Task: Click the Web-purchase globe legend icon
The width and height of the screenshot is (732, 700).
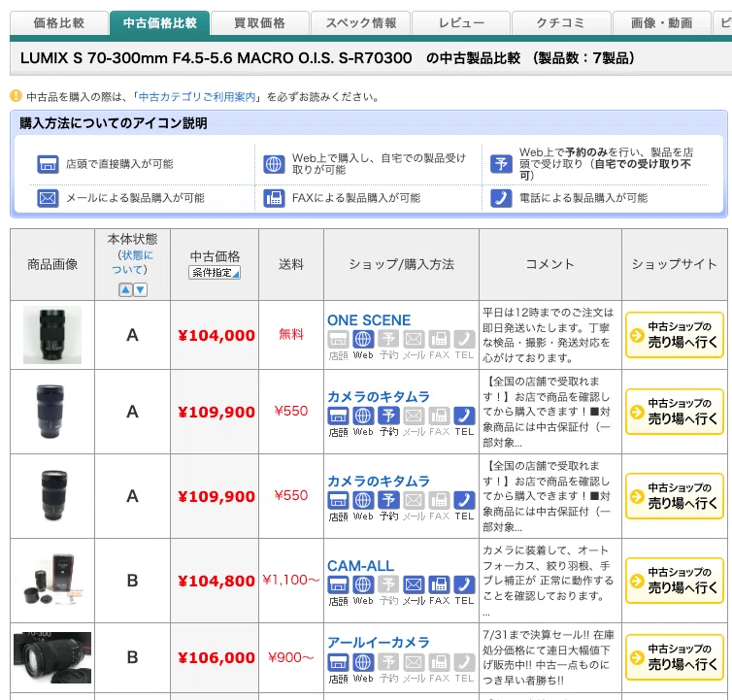Action: [274, 164]
